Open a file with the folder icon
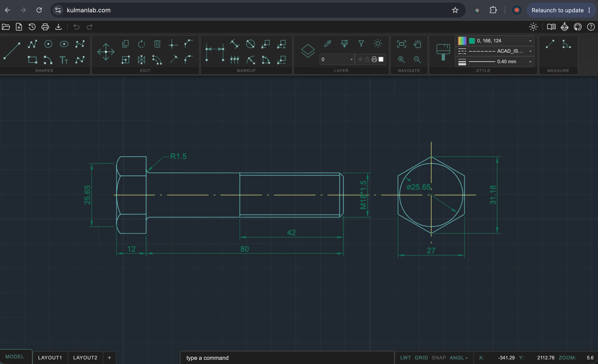Viewport: 598px width, 364px height. pos(6,27)
